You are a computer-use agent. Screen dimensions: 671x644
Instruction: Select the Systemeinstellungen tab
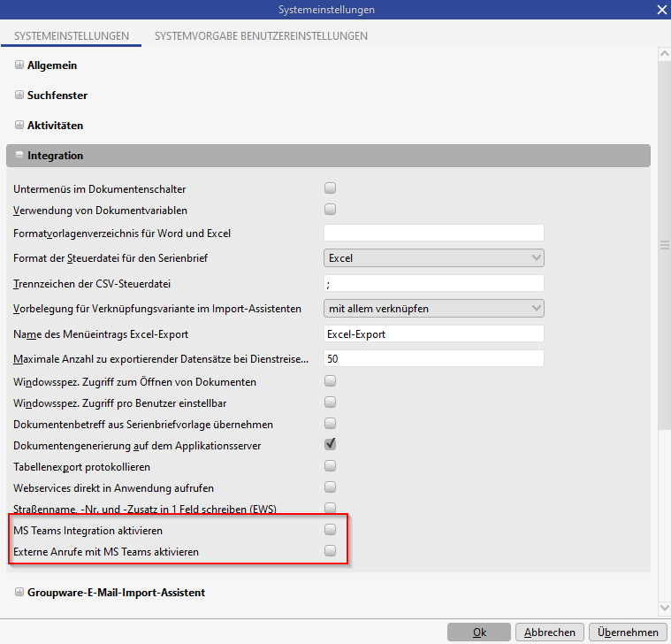(72, 36)
